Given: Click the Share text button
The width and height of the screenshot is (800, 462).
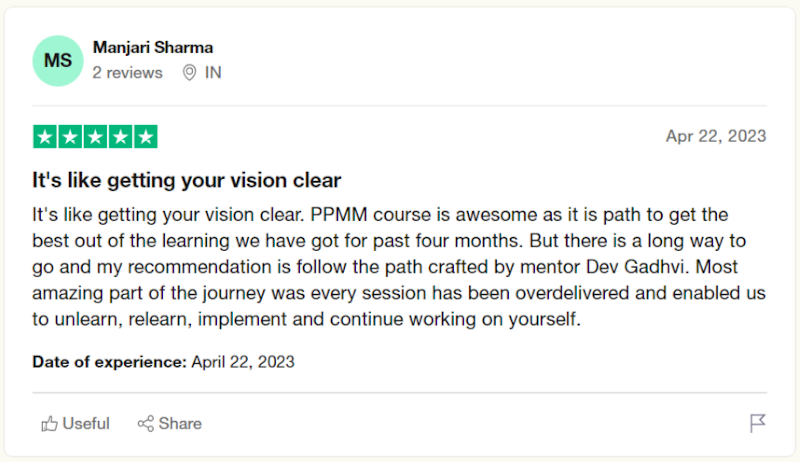Looking at the screenshot, I should click(x=180, y=423).
